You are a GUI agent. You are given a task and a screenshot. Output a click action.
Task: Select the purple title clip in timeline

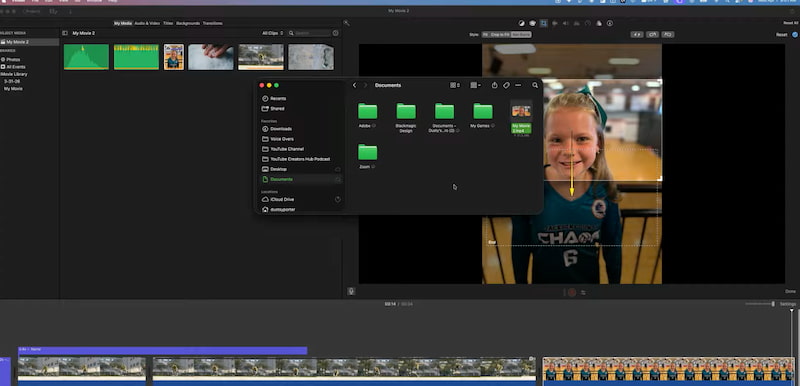pyautogui.click(x=162, y=350)
